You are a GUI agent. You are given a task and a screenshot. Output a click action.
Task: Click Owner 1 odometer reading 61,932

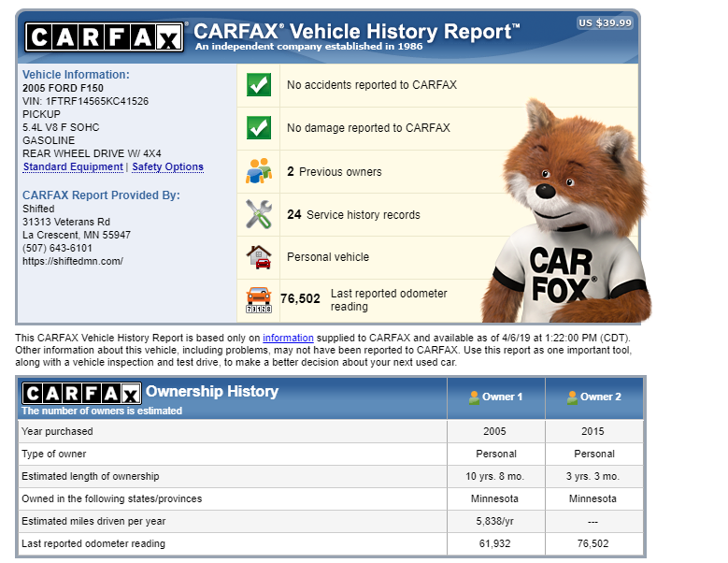tap(495, 543)
